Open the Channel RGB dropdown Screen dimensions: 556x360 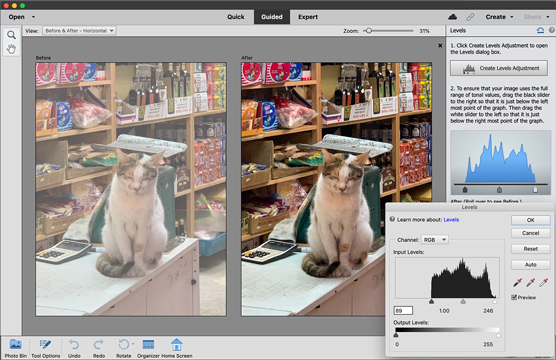[435, 240]
